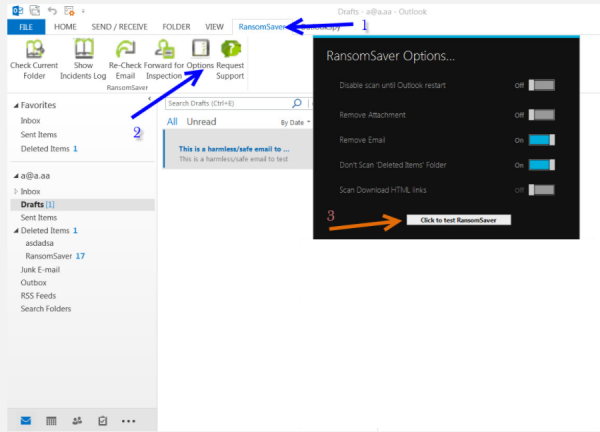Open the Junk E-mail folder
Screen dimensions: 600x432
[x=40, y=270]
